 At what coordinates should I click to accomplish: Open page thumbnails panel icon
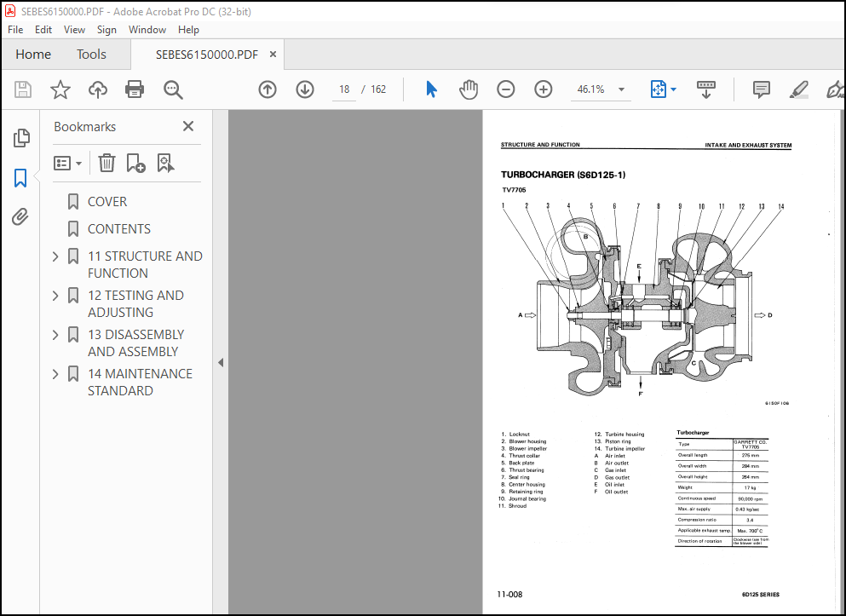click(21, 138)
